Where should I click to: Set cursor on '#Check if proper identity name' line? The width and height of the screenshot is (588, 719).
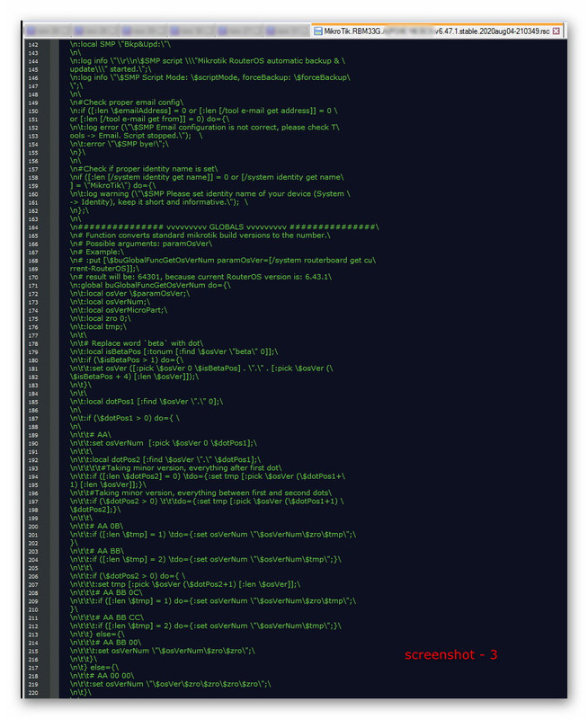pyautogui.click(x=144, y=169)
